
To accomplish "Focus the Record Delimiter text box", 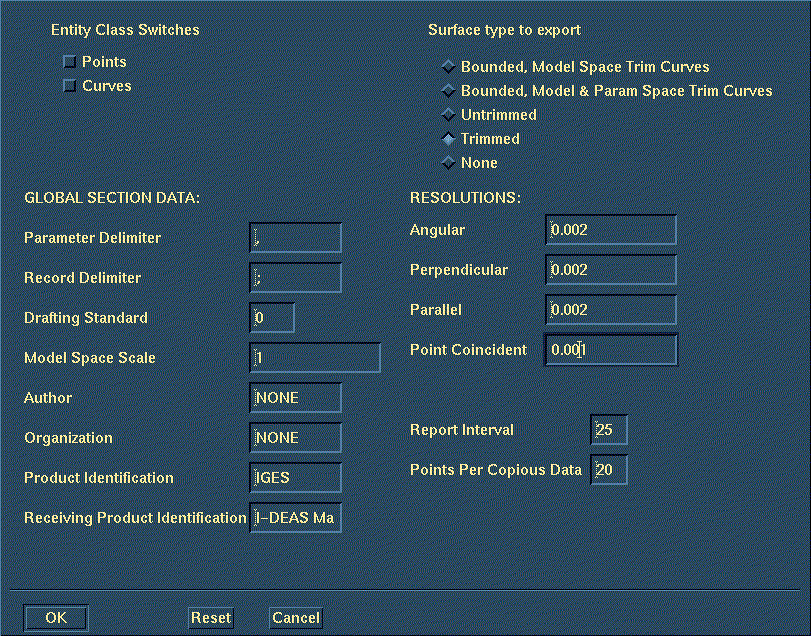I will (x=296, y=278).
